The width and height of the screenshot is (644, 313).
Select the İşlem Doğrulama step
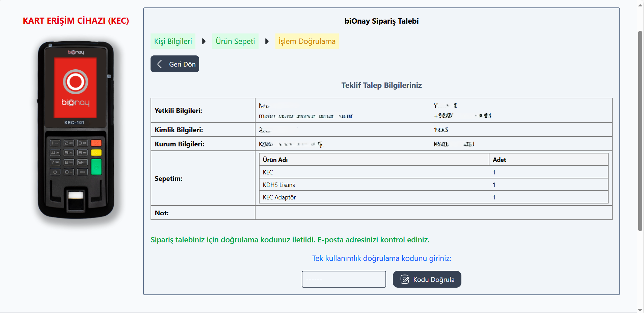click(307, 41)
